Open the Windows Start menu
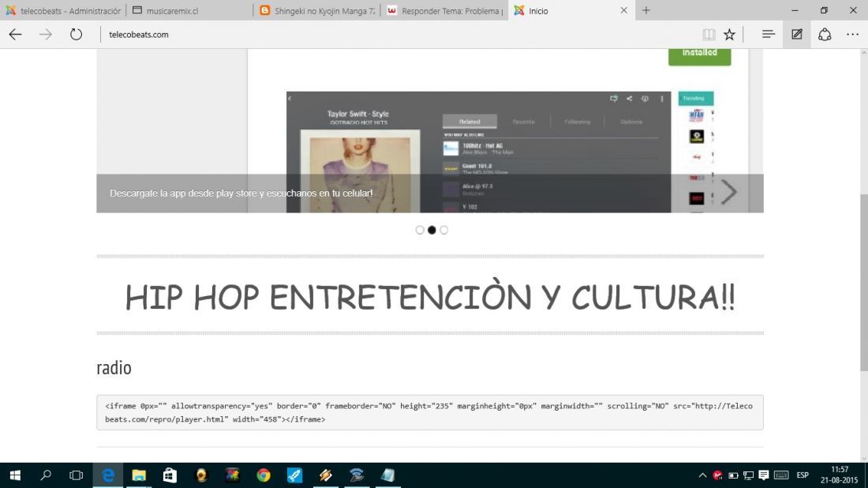 pyautogui.click(x=15, y=475)
